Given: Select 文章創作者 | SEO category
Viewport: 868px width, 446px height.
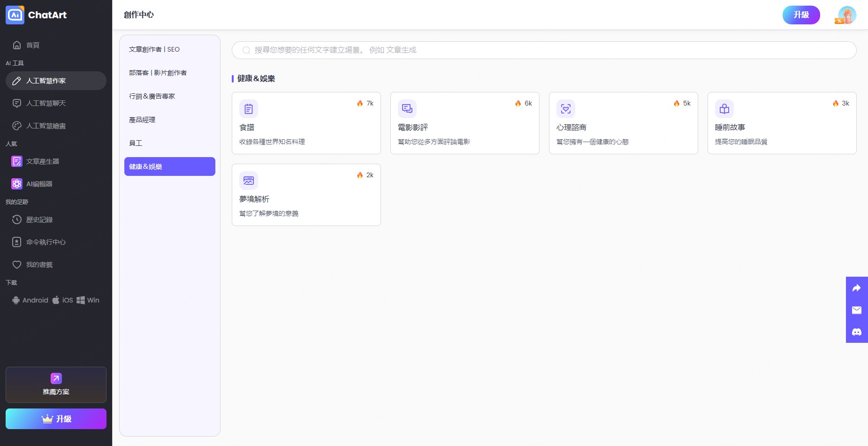Looking at the screenshot, I should point(170,49).
